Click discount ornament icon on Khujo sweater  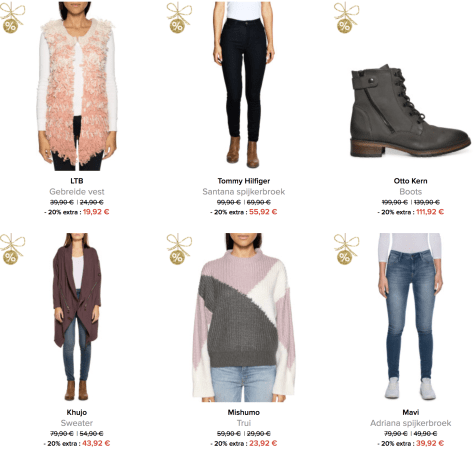12,249
